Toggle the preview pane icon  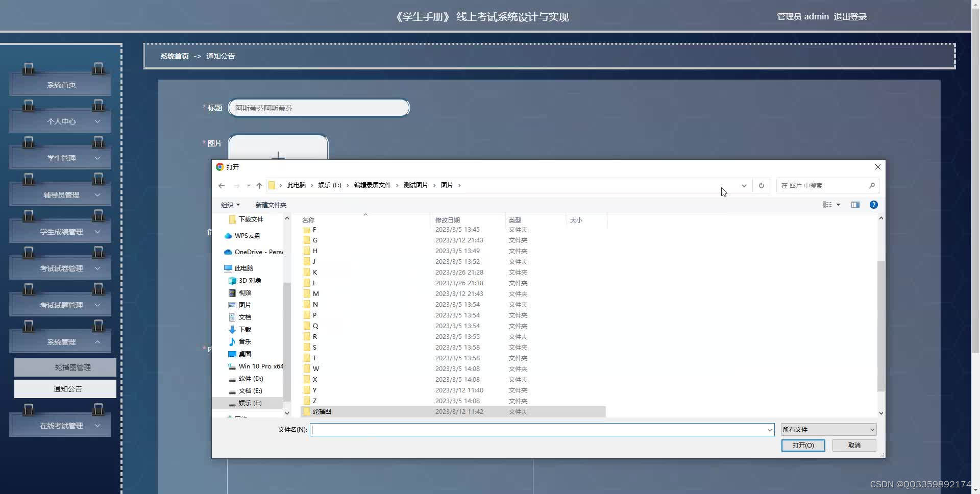tap(855, 205)
